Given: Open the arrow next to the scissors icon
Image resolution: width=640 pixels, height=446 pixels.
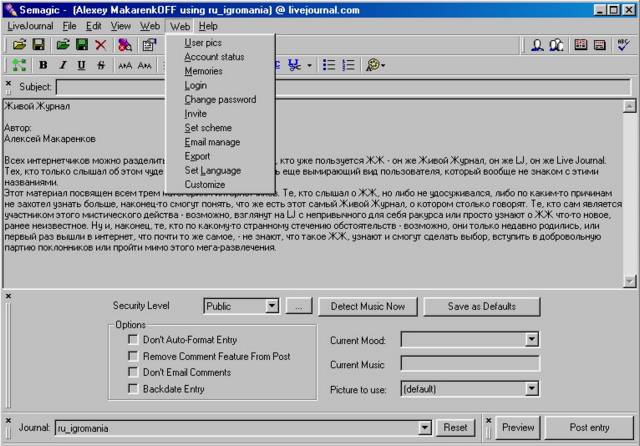Looking at the screenshot, I should 309,65.
